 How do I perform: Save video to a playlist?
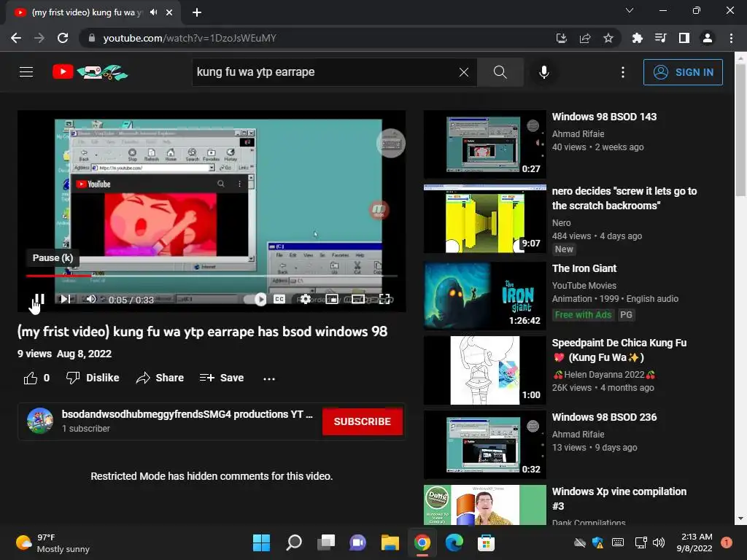(x=222, y=378)
